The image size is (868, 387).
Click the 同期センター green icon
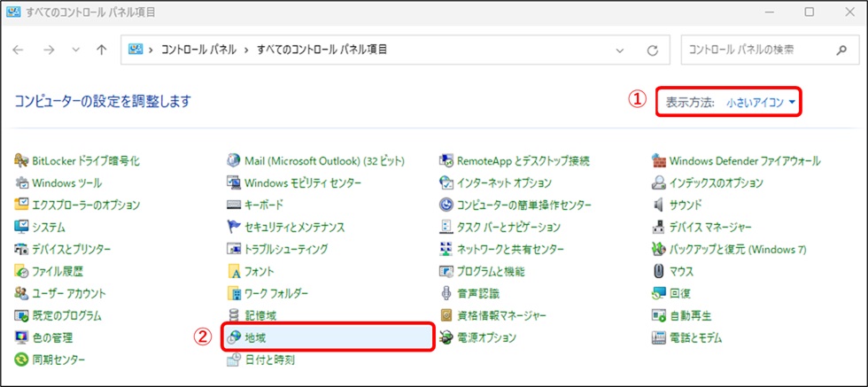tap(22, 360)
